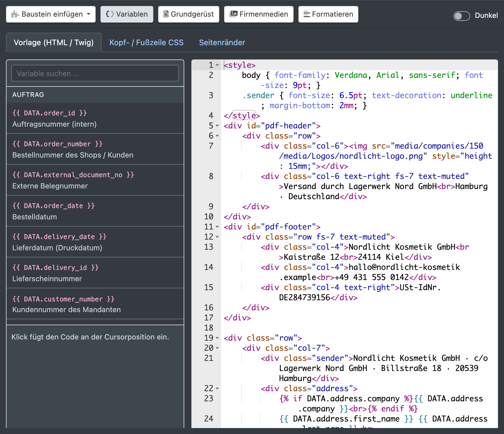Insert the DATA.customer_number variable

click(x=95, y=304)
